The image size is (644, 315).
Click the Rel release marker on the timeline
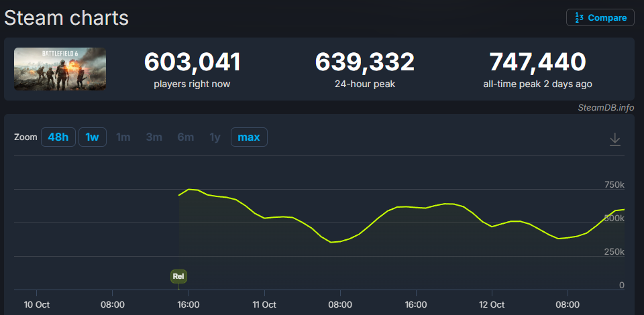[178, 276]
